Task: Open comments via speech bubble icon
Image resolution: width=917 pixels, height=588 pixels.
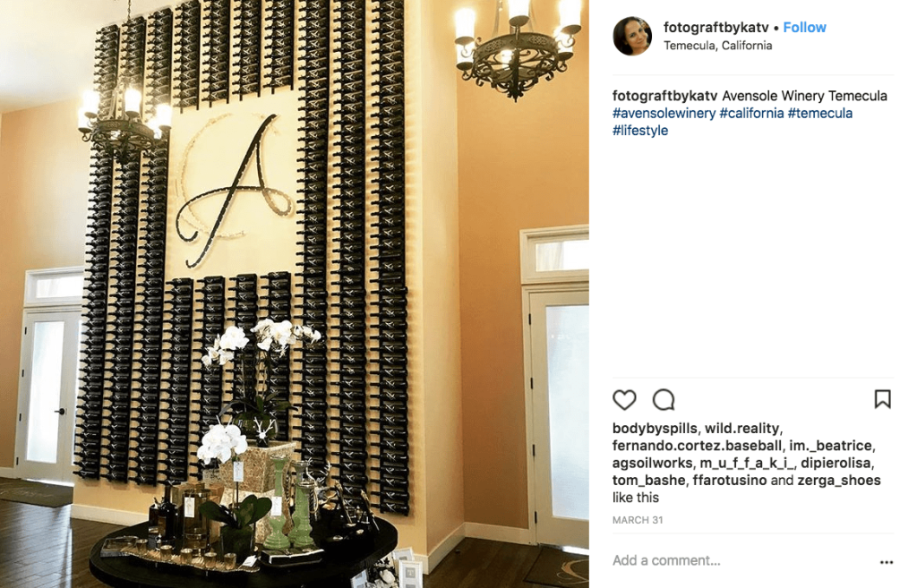Action: click(664, 400)
